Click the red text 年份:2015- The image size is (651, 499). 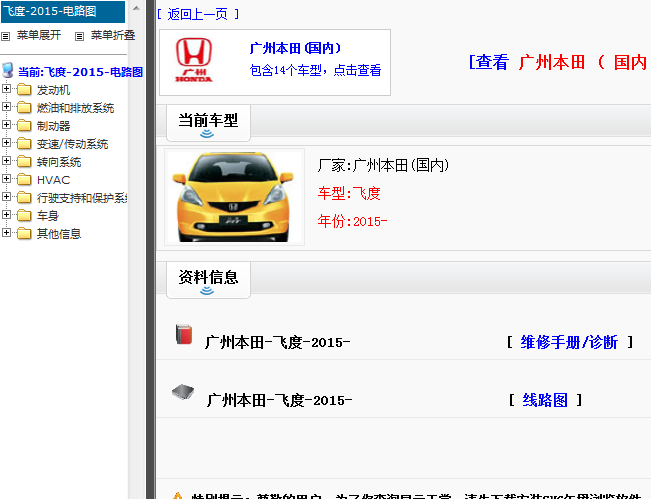(x=352, y=221)
